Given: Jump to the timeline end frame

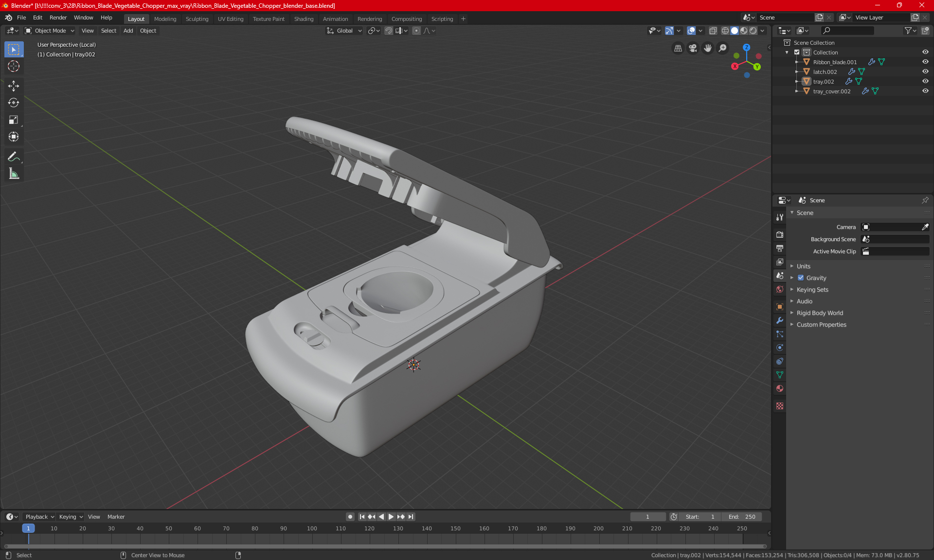Looking at the screenshot, I should 411,517.
